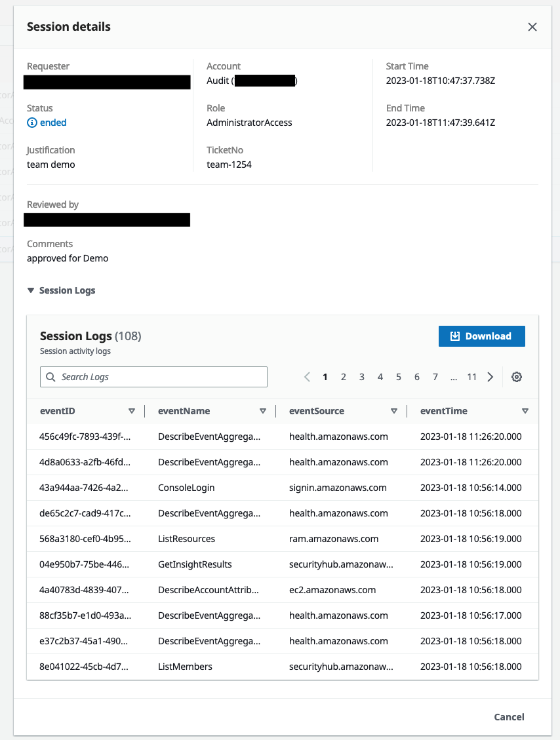Click ram.amazonaws.com event source
560x740 pixels.
click(x=334, y=539)
